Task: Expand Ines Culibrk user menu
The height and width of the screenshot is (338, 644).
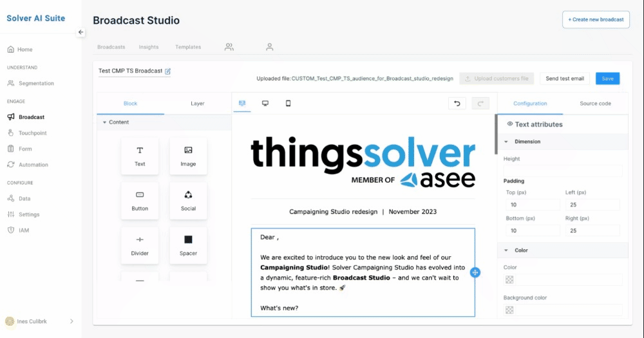Action: coord(72,321)
